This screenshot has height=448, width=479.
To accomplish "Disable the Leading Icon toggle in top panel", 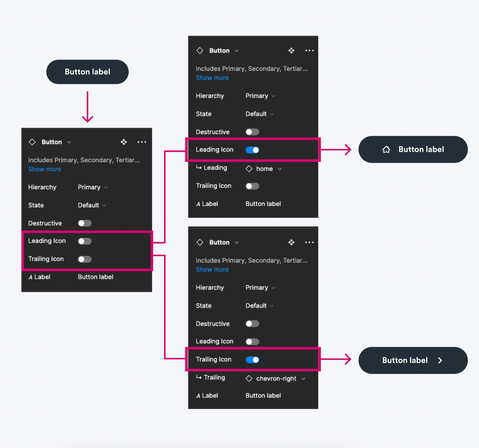I will point(252,150).
